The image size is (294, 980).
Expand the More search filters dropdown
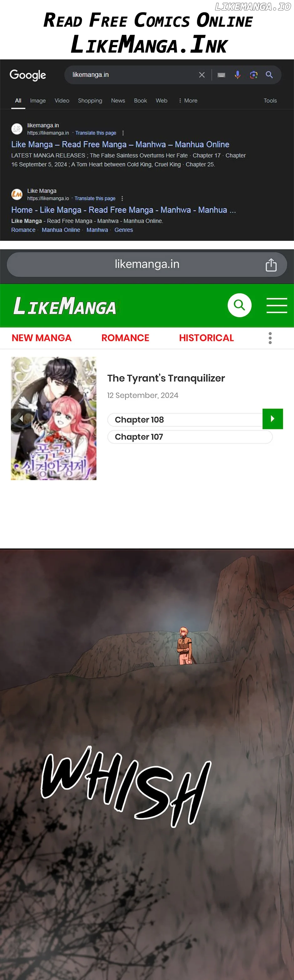188,100
